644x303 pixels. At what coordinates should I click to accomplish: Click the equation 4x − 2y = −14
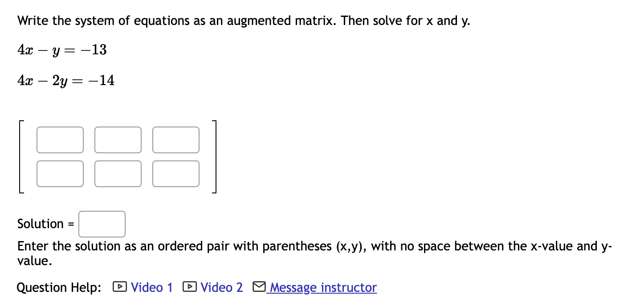[66, 80]
